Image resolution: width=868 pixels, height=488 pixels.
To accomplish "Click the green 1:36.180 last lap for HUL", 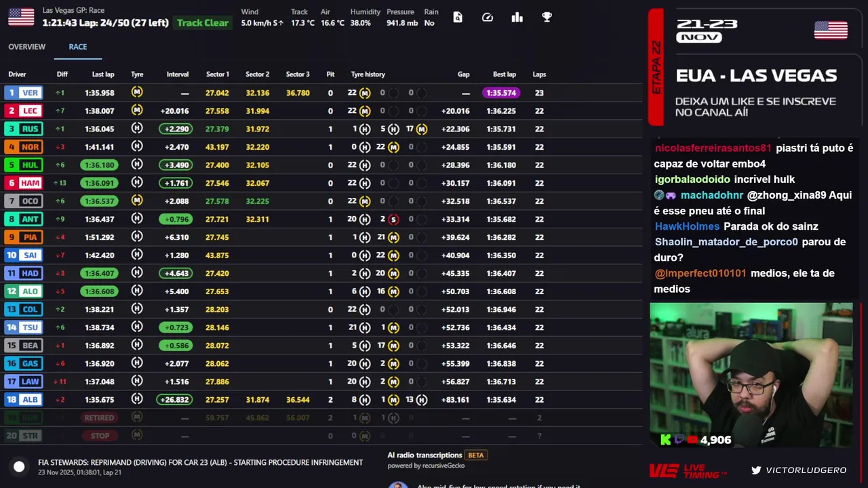I will 99,165.
